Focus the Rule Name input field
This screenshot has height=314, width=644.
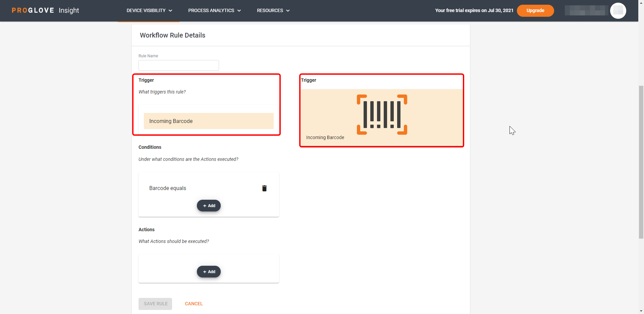[x=179, y=65]
